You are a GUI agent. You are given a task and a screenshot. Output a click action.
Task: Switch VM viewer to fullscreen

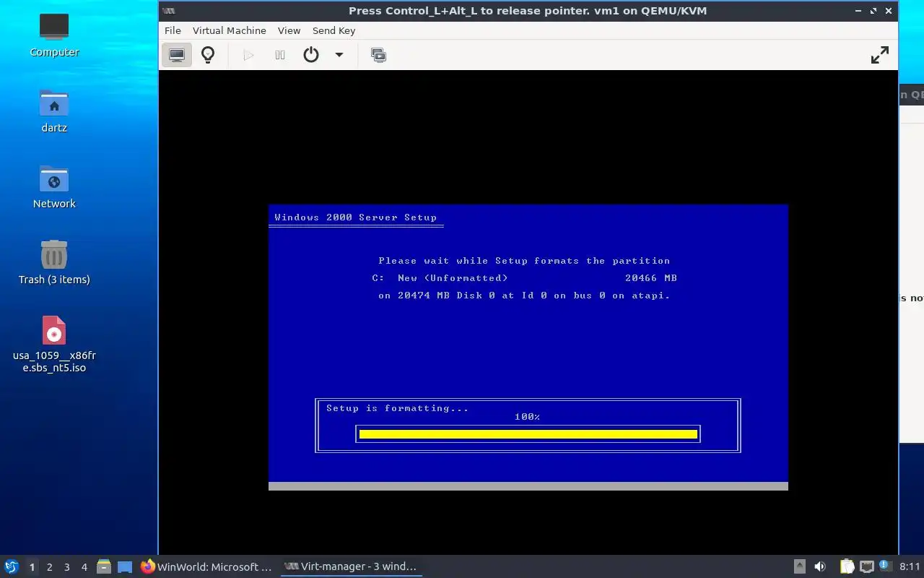pos(879,55)
